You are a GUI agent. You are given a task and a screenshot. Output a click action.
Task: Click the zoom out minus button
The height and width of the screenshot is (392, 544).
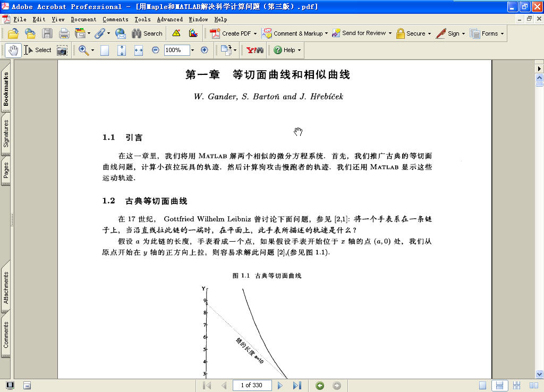point(156,50)
